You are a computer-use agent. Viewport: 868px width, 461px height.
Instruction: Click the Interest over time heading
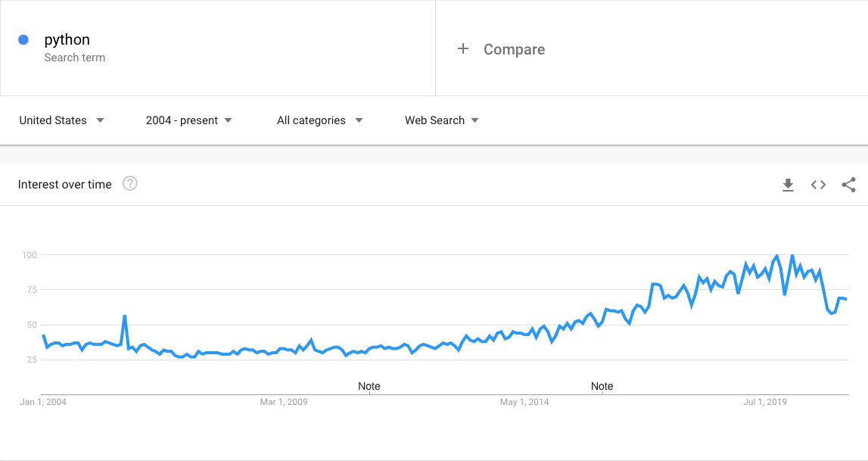[65, 184]
